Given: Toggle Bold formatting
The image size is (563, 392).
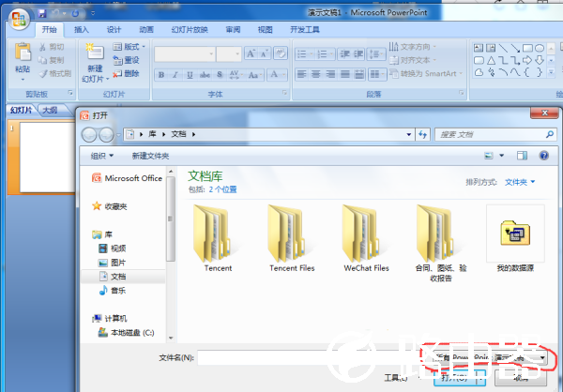Looking at the screenshot, I should [x=161, y=75].
